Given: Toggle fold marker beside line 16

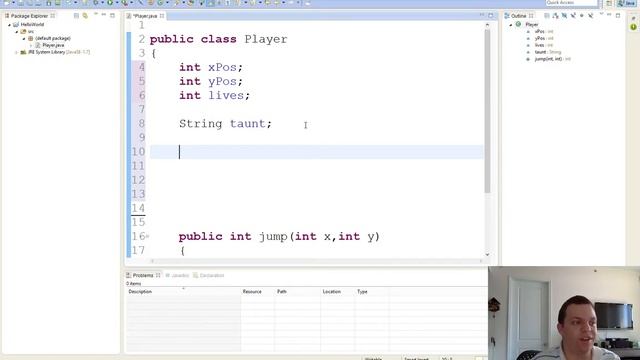Looking at the screenshot, I should coord(147,236).
